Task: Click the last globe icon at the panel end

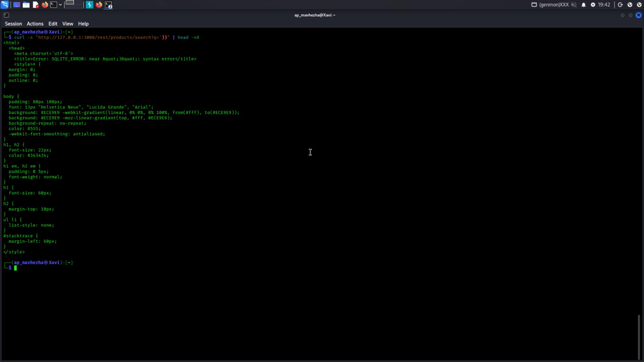Action: tap(639, 5)
